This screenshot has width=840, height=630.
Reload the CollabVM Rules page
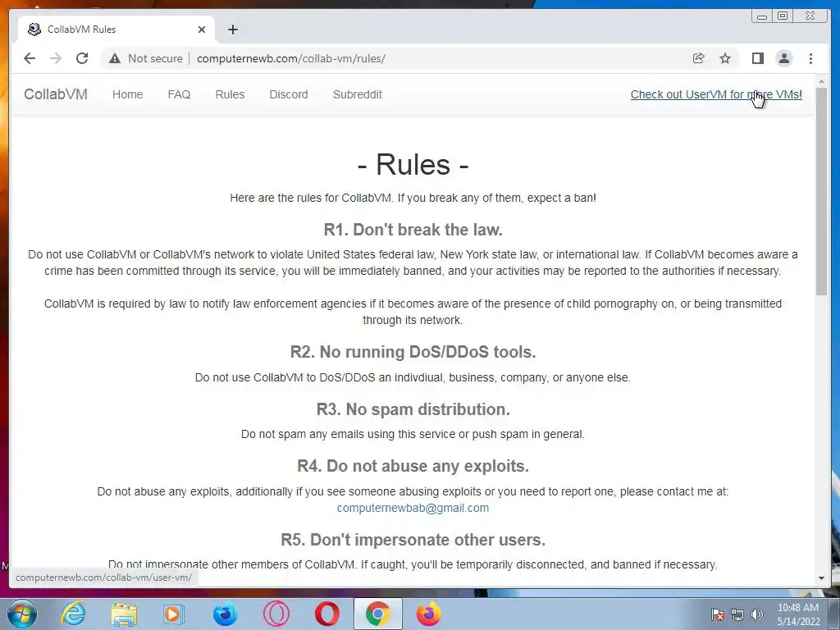tap(82, 58)
